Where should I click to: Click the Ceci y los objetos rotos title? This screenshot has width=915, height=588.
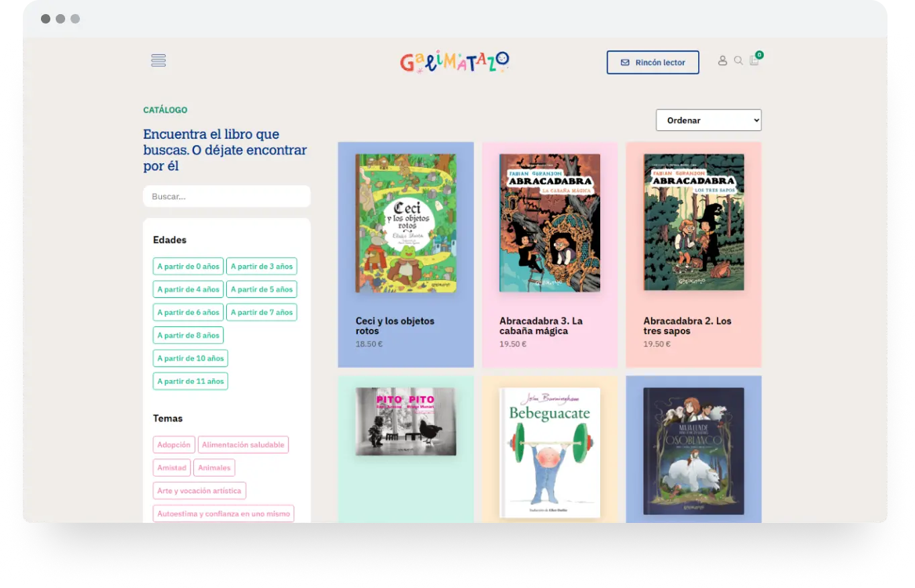(395, 326)
